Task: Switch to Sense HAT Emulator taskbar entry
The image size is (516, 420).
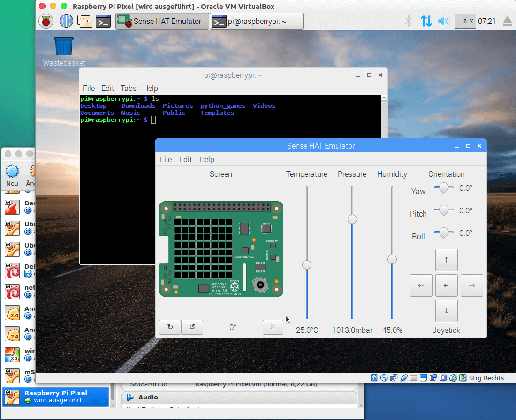Action: click(x=162, y=22)
